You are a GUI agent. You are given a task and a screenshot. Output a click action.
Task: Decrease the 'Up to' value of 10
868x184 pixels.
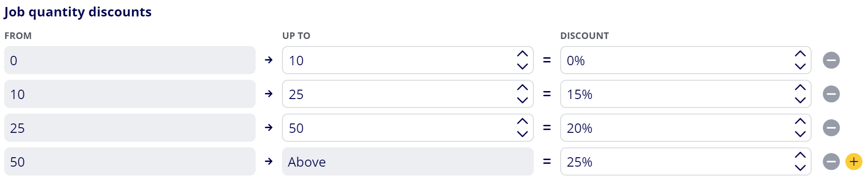point(522,66)
